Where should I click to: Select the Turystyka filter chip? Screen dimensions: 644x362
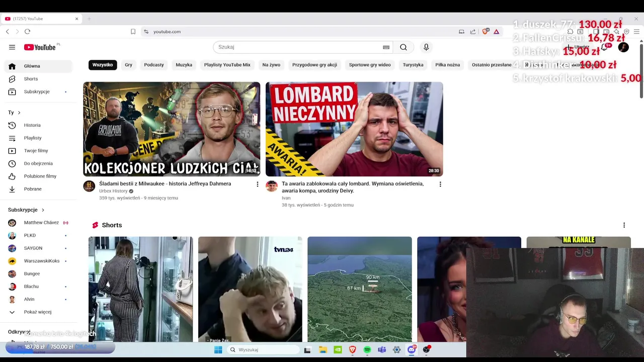pos(413,65)
